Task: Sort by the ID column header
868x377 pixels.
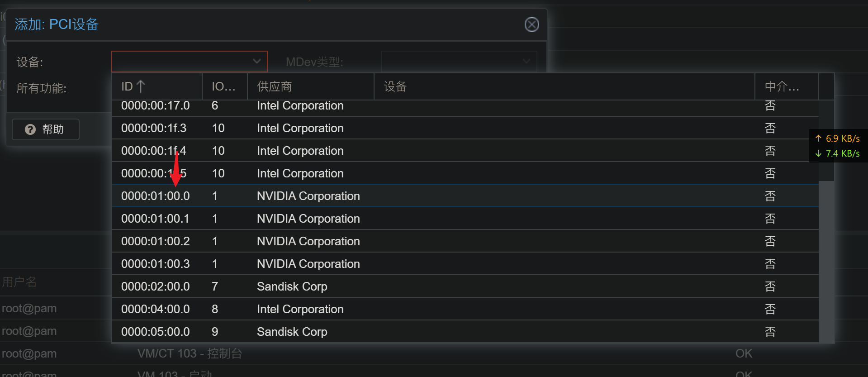Action: click(156, 86)
